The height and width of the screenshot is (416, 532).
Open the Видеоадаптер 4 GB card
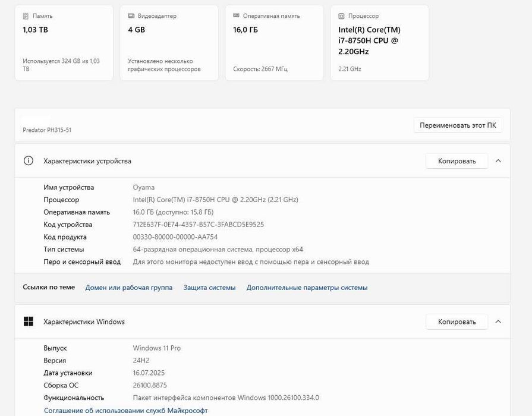pos(169,43)
